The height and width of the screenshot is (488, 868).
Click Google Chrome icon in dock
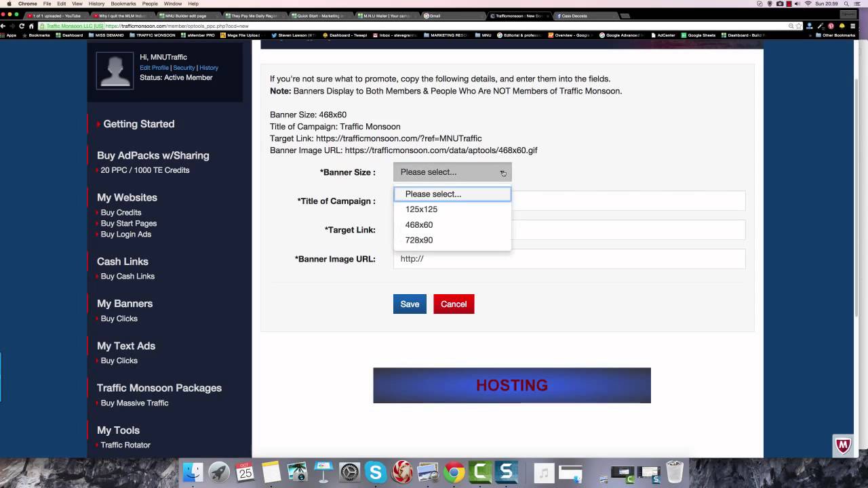(x=454, y=472)
